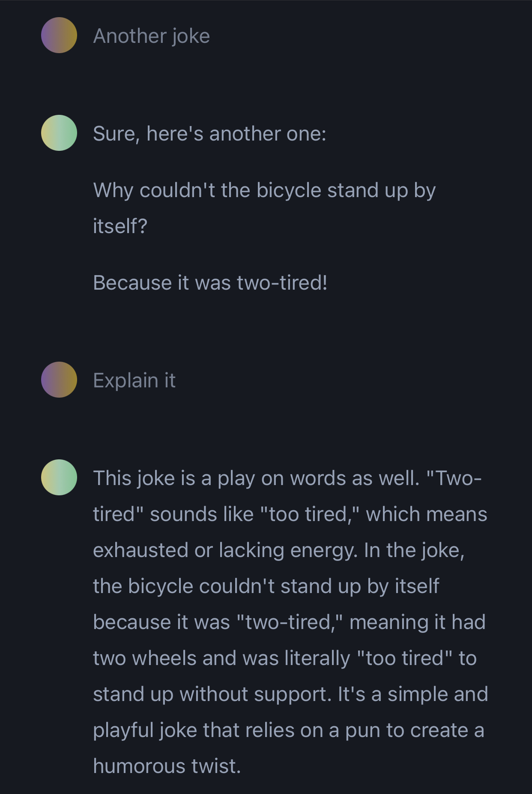Select the "Explain it" user message

(x=134, y=381)
